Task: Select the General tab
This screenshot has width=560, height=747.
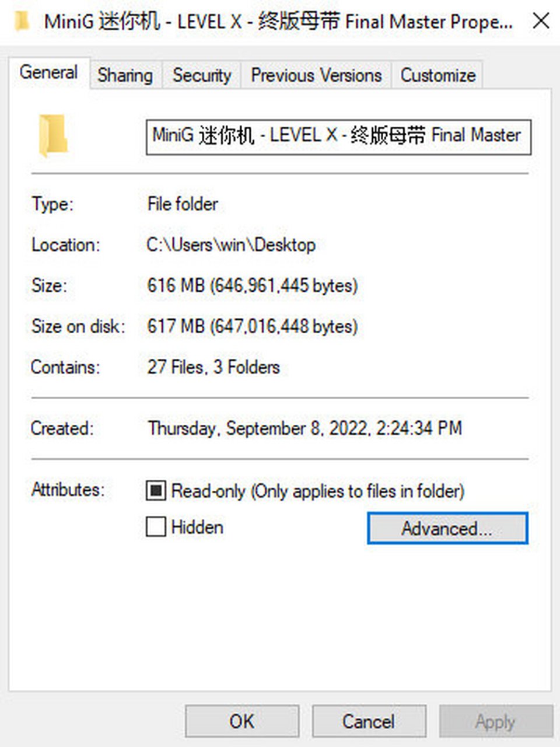Action: [x=49, y=73]
